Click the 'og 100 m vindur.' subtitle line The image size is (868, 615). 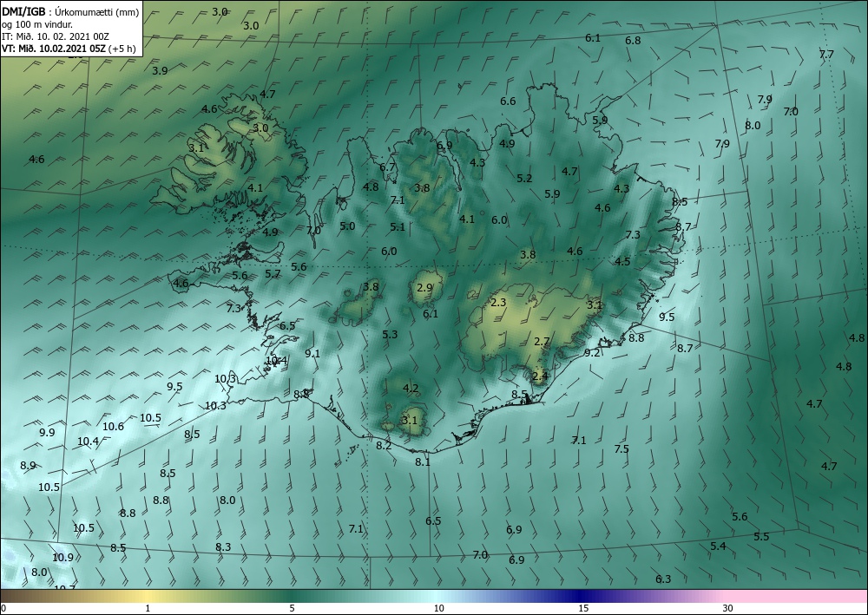click(x=37, y=24)
